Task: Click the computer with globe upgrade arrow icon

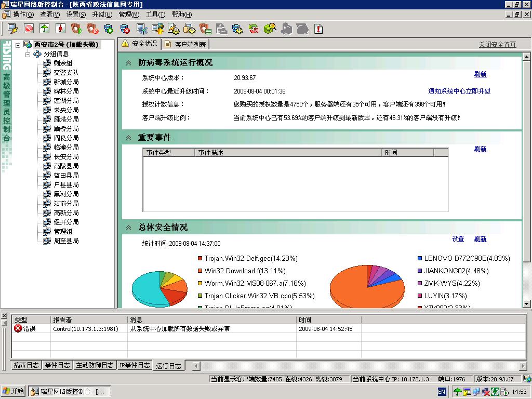Action: (x=158, y=29)
